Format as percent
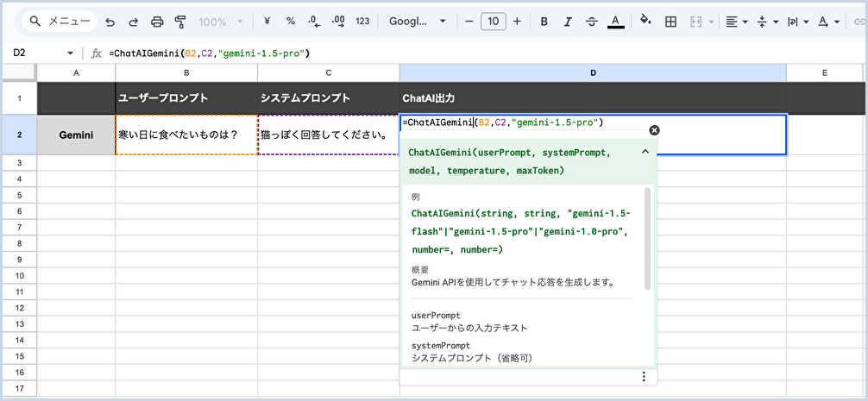This screenshot has height=401, width=868. click(291, 22)
